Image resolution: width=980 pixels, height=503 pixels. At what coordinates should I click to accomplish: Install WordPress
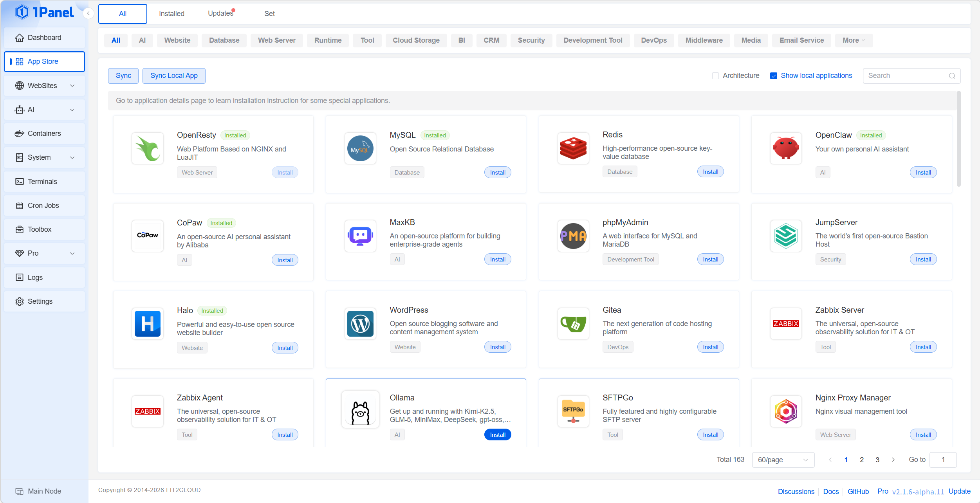point(497,347)
